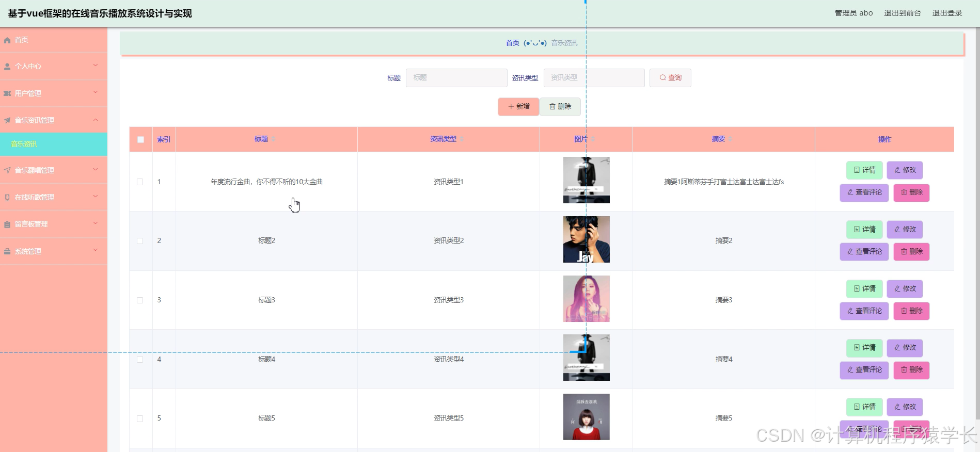The height and width of the screenshot is (452, 980).
Task: Click 修改 for row 标题3
Action: 905,288
